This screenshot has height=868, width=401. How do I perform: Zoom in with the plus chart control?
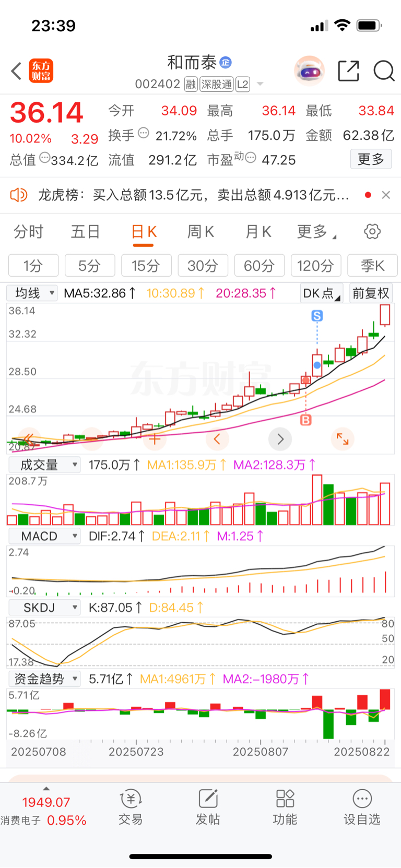point(155,439)
